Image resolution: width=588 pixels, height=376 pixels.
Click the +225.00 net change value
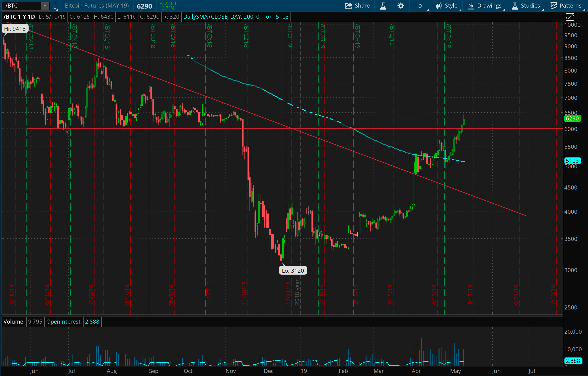pos(168,4)
